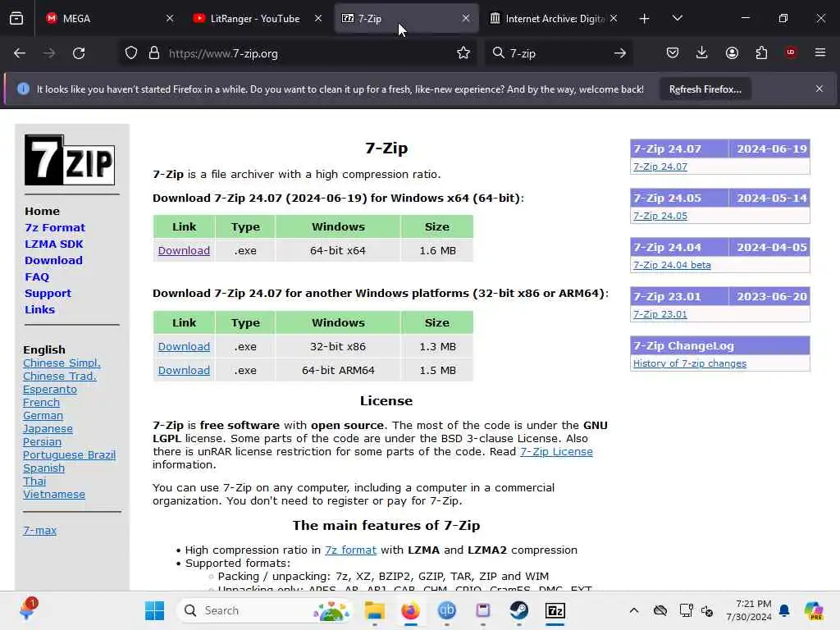840x630 pixels.
Task: Open Support sidebar link
Action: coord(48,294)
